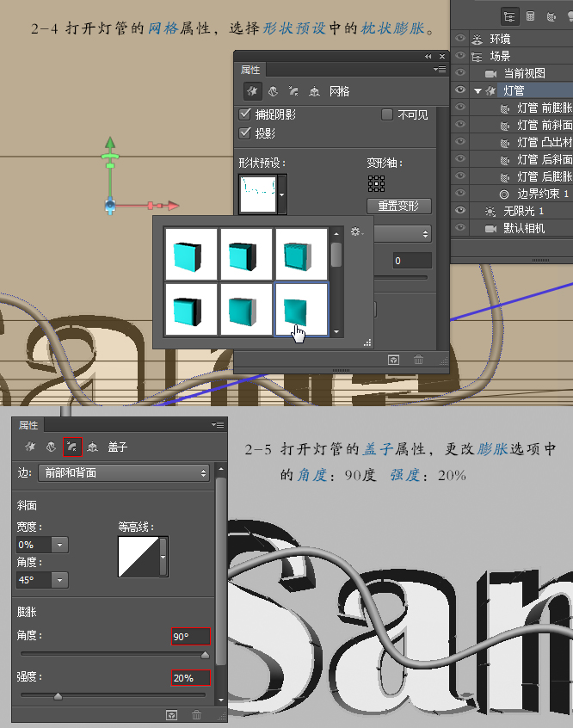Click the inflate 角度 slider handle
Screen dimensions: 573x728
205,655
